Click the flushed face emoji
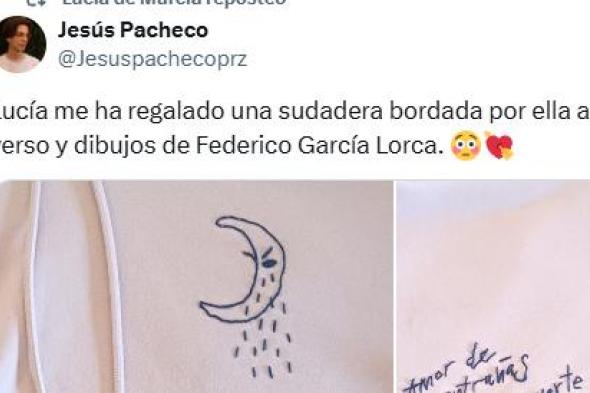This screenshot has width=590, height=393. (x=466, y=147)
